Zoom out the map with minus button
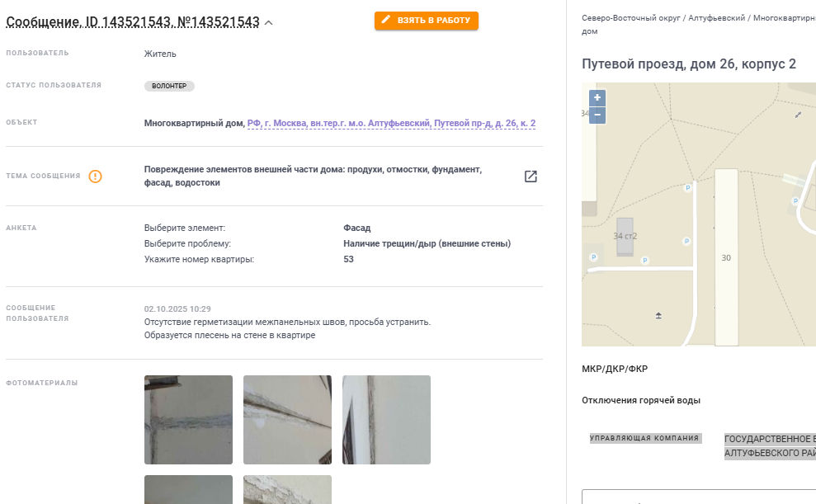Screen dimensions: 816x504 tap(597, 115)
